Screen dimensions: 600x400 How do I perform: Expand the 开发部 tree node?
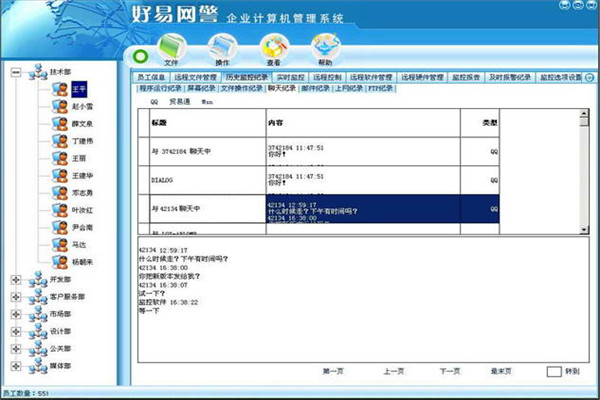16,280
